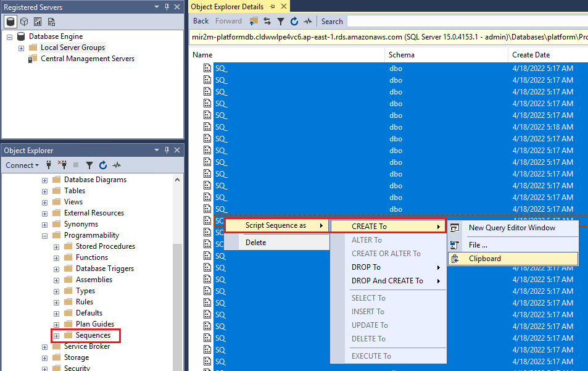Select the Rules folder

(x=85, y=302)
